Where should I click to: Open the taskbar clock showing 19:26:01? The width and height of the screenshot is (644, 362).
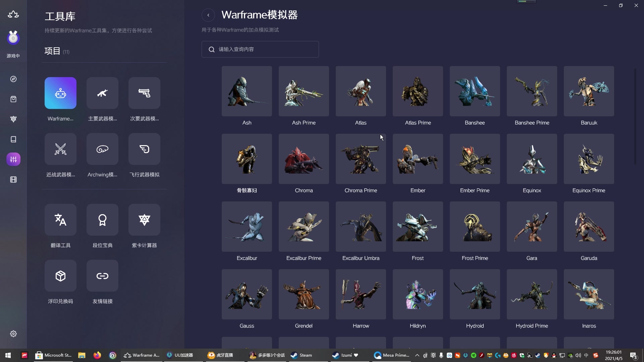613,355
